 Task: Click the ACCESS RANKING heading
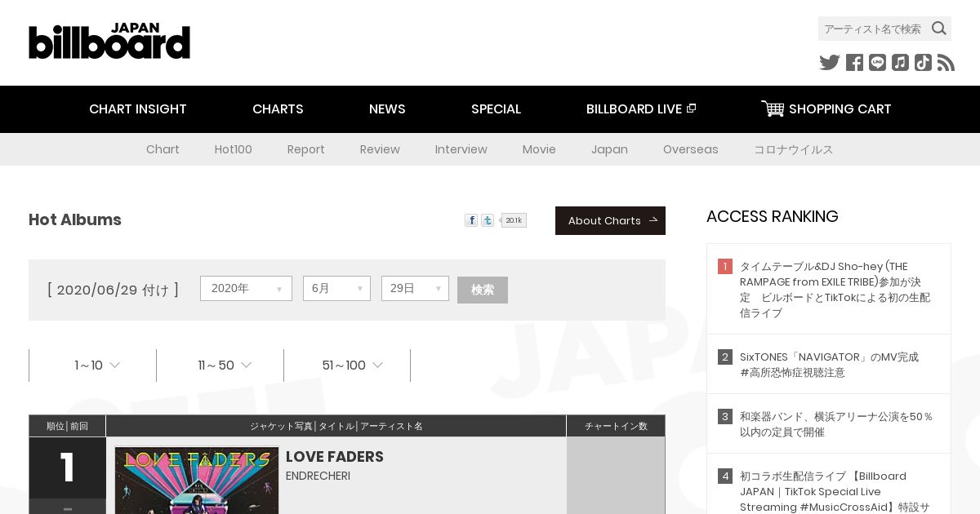(x=773, y=216)
